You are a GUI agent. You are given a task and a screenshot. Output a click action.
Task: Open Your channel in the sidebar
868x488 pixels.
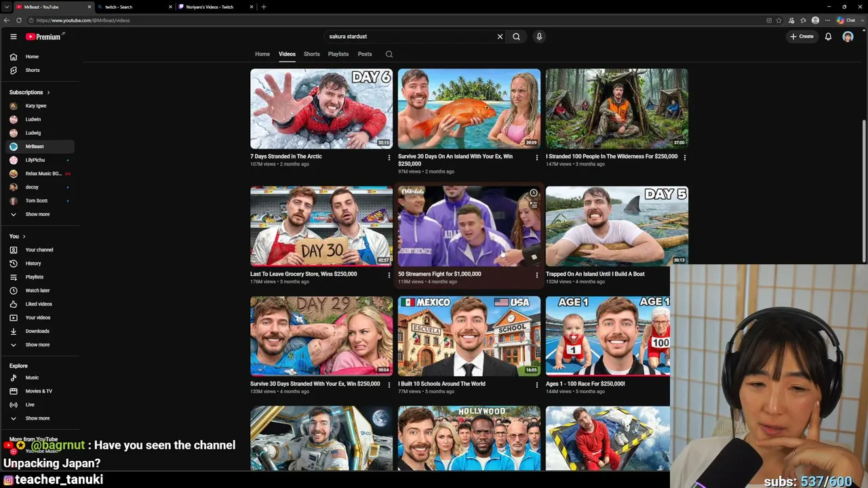(41, 250)
